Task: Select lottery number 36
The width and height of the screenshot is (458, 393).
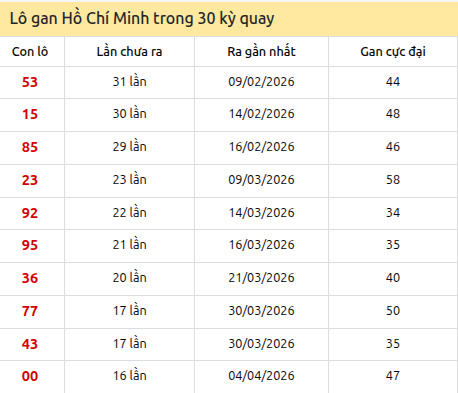Action: 30,278
